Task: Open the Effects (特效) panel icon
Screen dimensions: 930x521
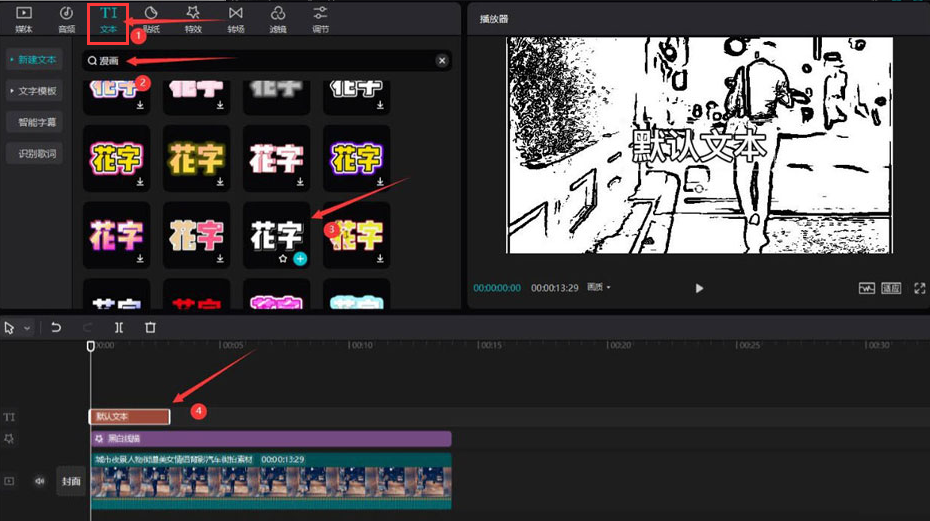Action: click(x=193, y=19)
